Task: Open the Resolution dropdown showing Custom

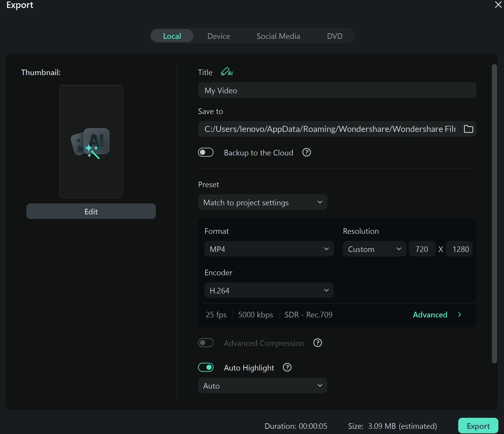Action: click(374, 249)
